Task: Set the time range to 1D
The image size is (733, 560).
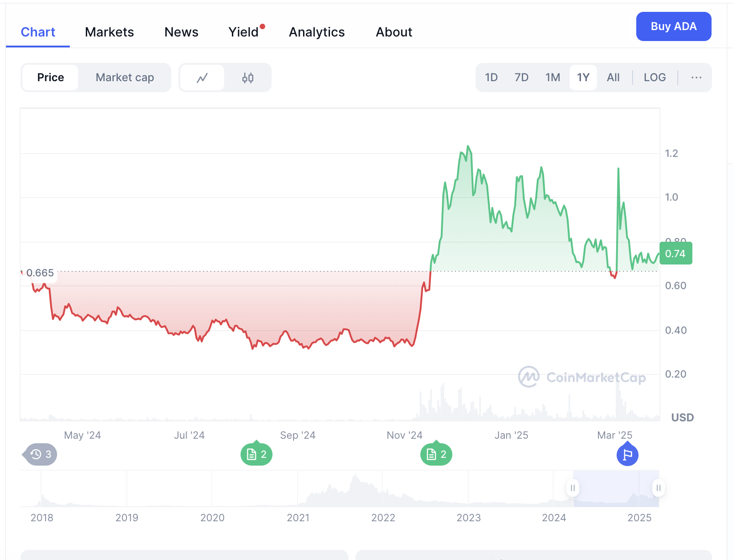Action: pyautogui.click(x=491, y=78)
